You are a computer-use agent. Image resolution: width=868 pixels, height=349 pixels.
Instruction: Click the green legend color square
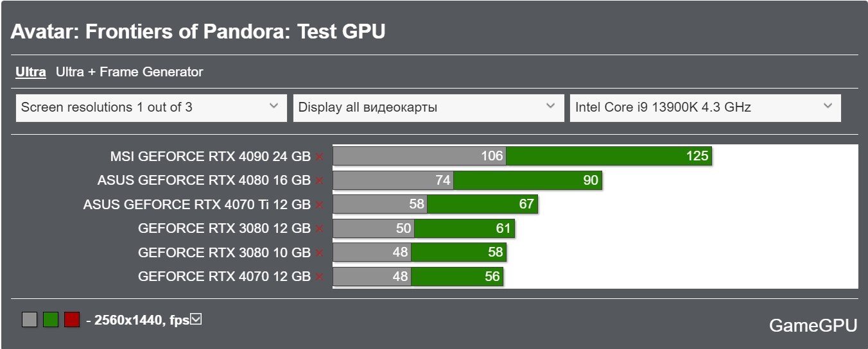[x=51, y=319]
